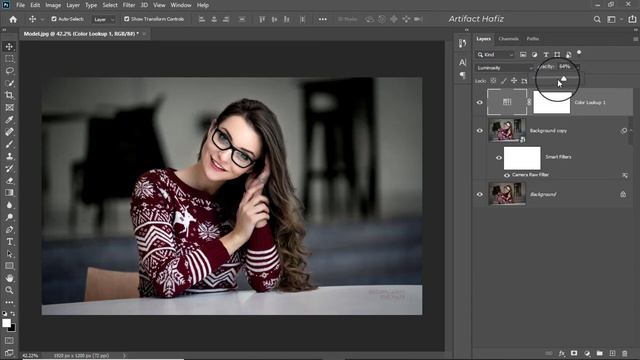
Task: Select the Hand tool
Action: (x=9, y=278)
